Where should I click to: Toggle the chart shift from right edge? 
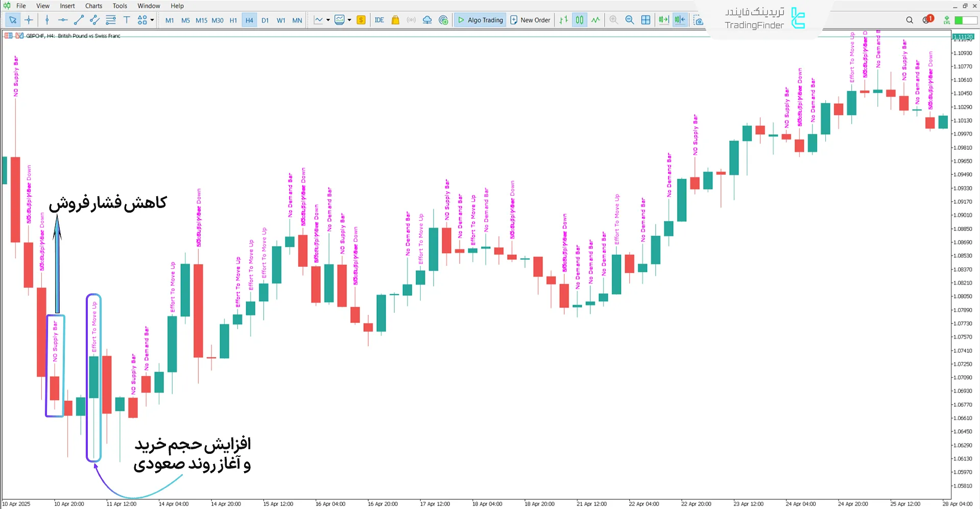click(x=679, y=19)
